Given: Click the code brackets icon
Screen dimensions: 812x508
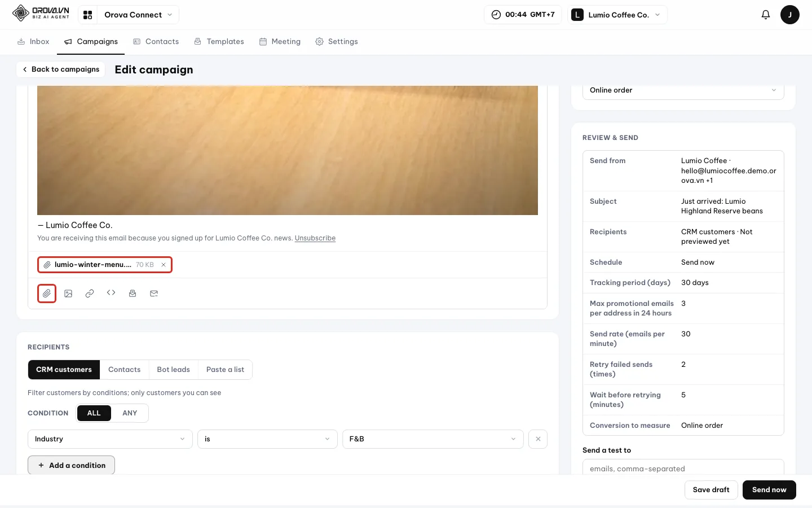Looking at the screenshot, I should tap(111, 293).
